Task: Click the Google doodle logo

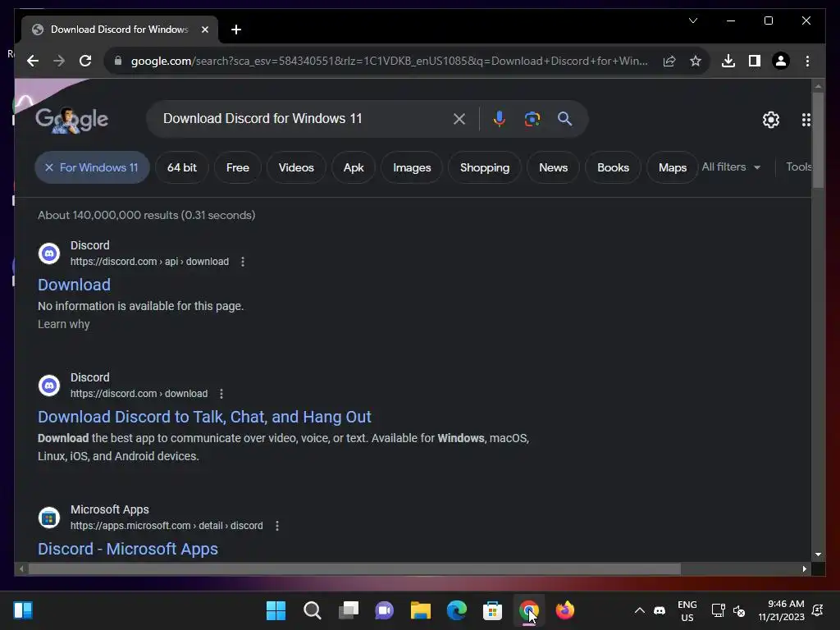Action: click(72, 120)
